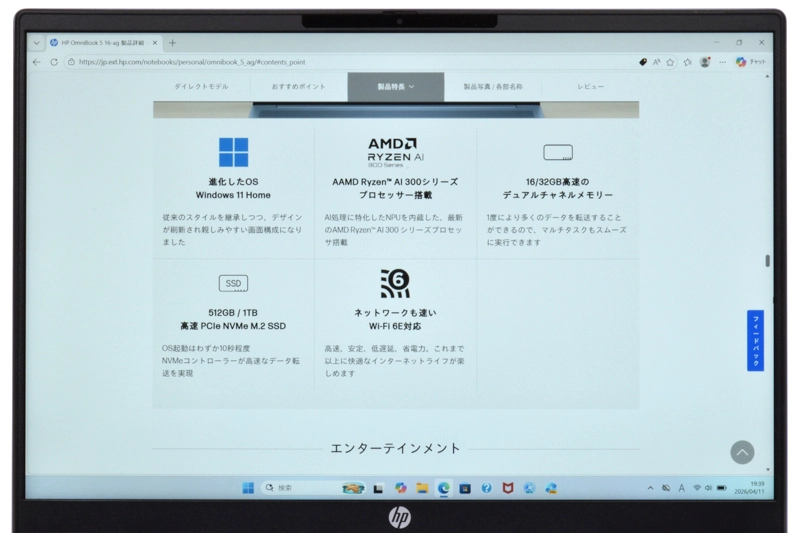Screen dimensions: 800x533
Task: Click the memory module icon
Action: (x=558, y=152)
